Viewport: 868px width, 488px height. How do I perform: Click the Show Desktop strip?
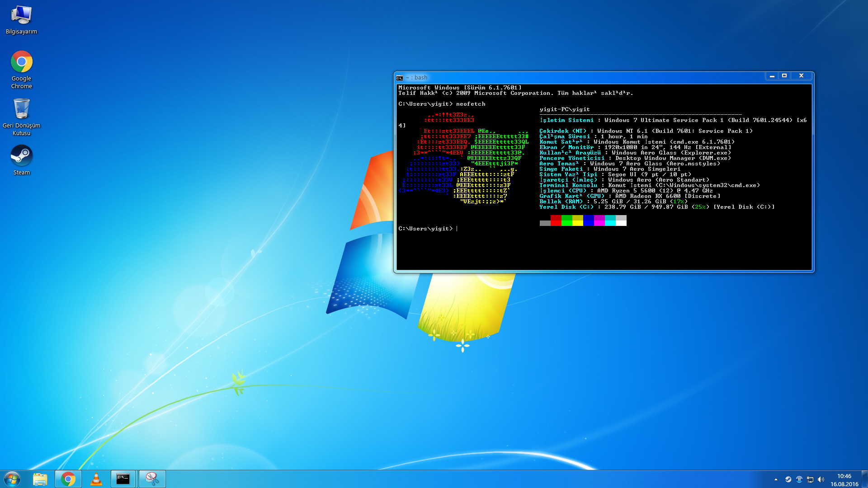coord(865,479)
